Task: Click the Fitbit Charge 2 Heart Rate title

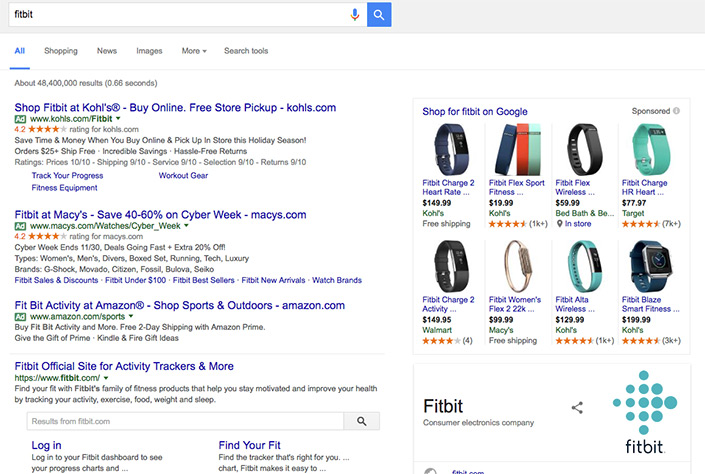Action: 448,188
